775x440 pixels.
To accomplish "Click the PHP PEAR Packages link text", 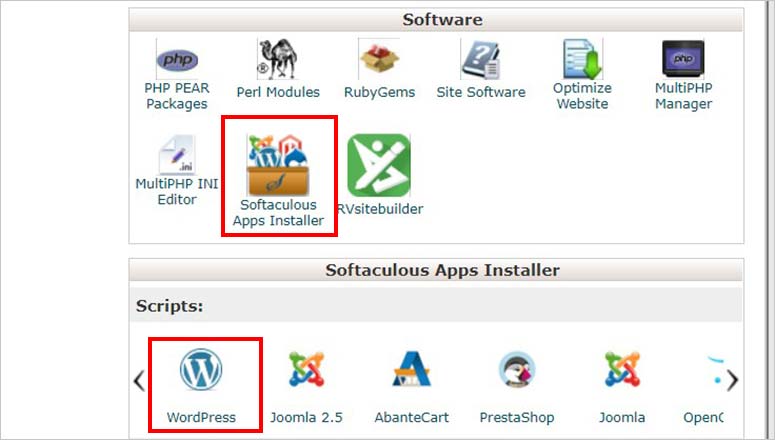I will (x=177, y=96).
